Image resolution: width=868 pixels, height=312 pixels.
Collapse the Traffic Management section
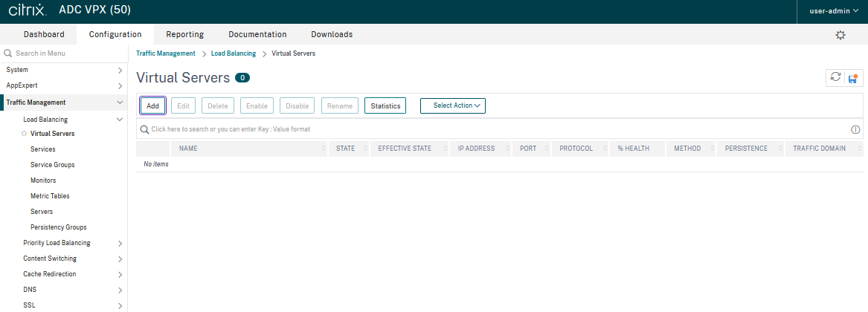120,103
